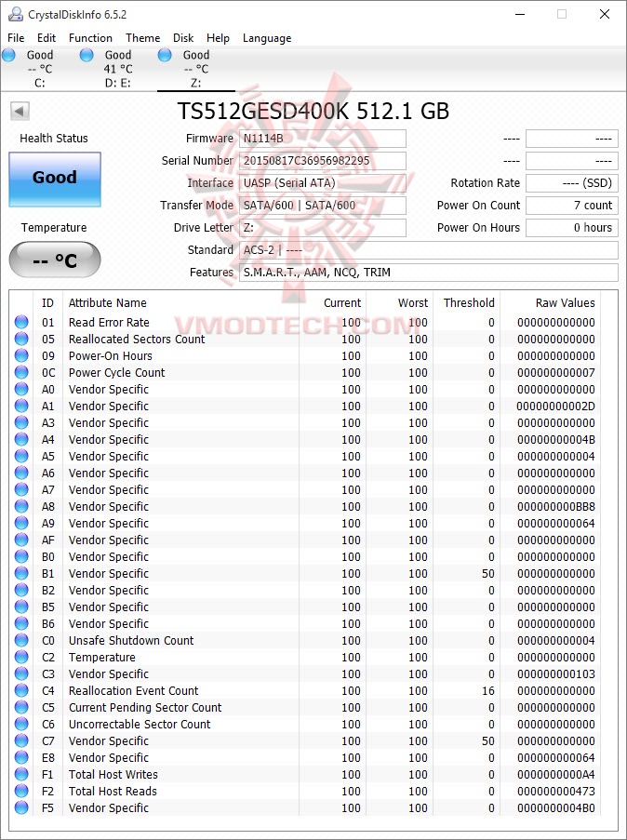Click the Serial Number field
Viewport: 627px width, 840px height.
point(322,161)
